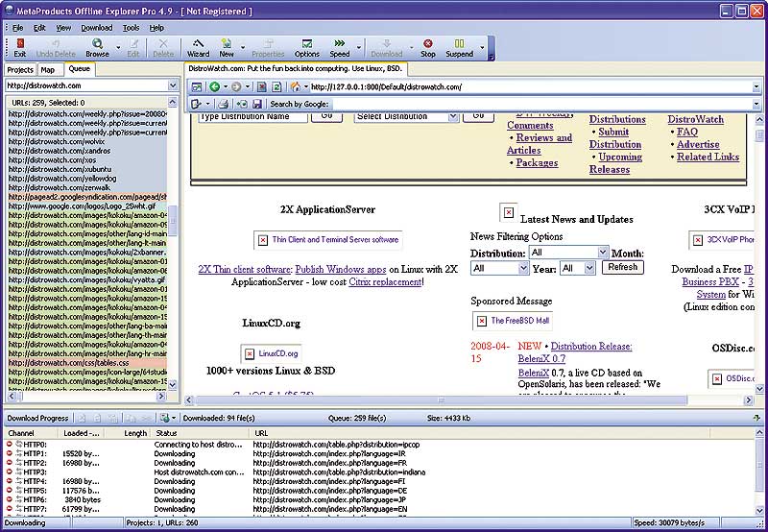Launch the project Wizard
The height and width of the screenshot is (532, 768).
coord(198,48)
